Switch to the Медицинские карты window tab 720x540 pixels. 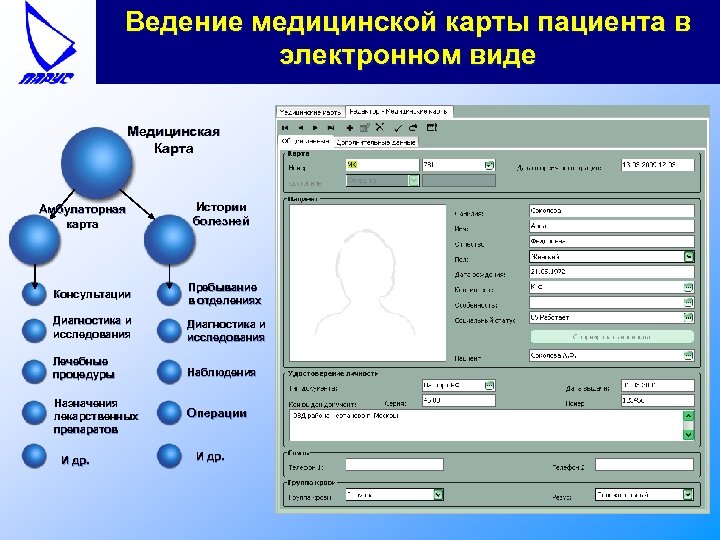click(310, 112)
